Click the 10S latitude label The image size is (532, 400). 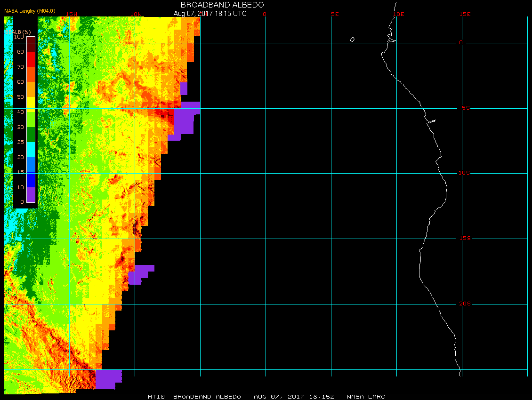click(464, 173)
